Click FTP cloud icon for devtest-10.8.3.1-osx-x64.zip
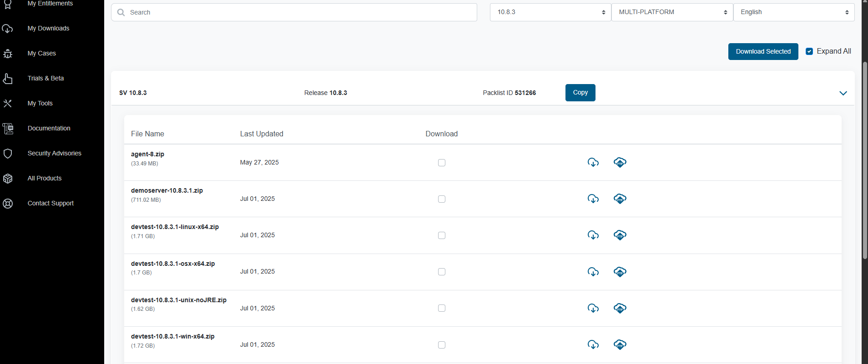This screenshot has height=364, width=868. coord(620,272)
